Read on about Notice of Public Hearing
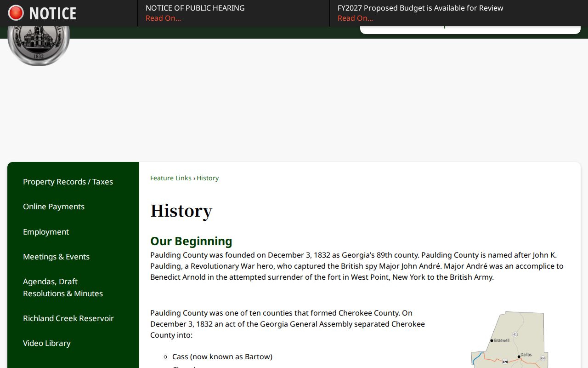 point(163,18)
